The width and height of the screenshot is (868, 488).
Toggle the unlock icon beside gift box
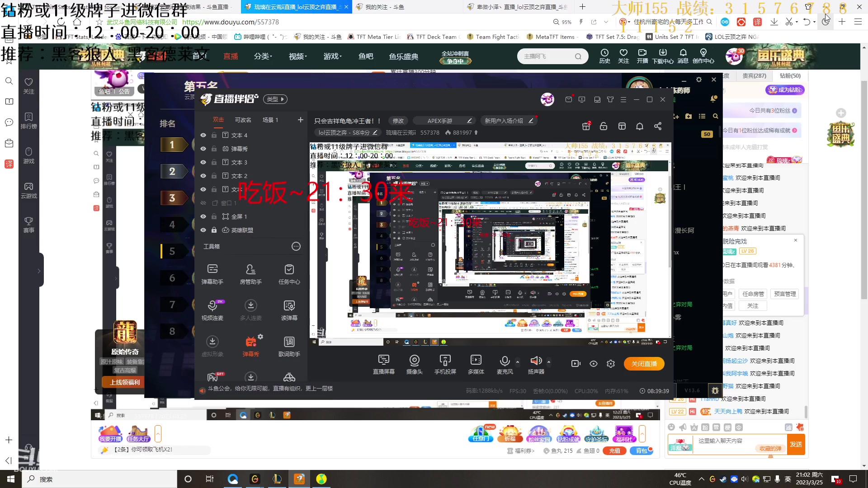point(604,127)
